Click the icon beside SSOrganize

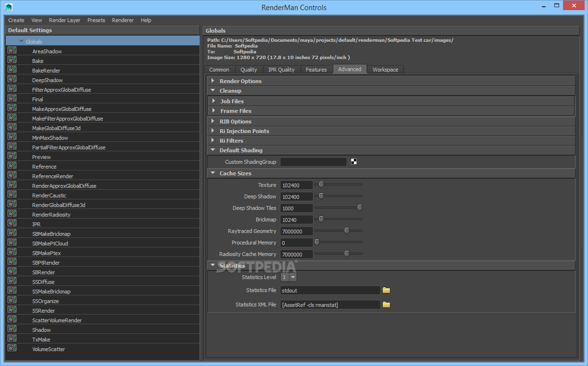point(12,300)
